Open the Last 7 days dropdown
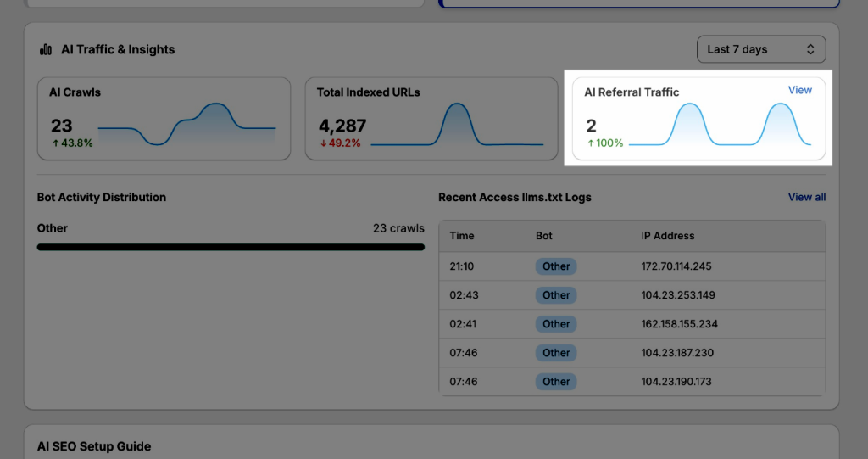 760,49
